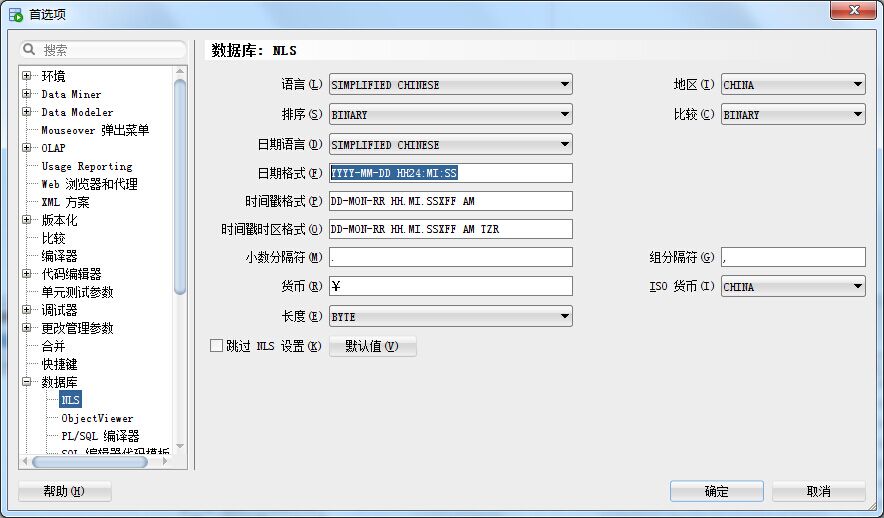Focus the 搜索 search field

[103, 50]
